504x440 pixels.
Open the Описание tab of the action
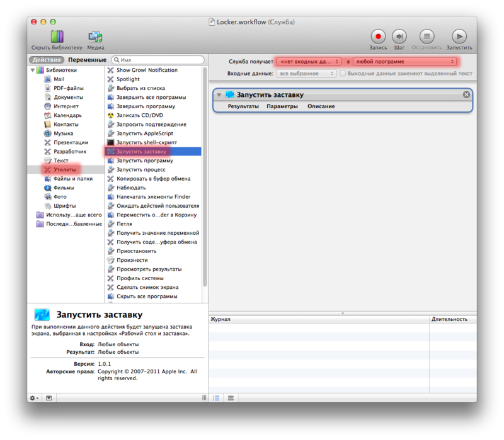[321, 106]
